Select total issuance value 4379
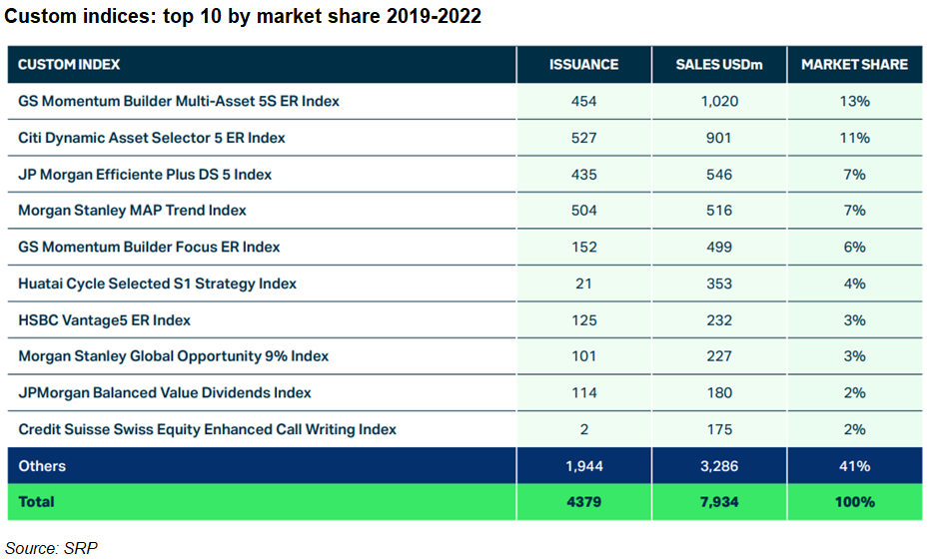Screen dimensions: 936x560 [x=583, y=502]
